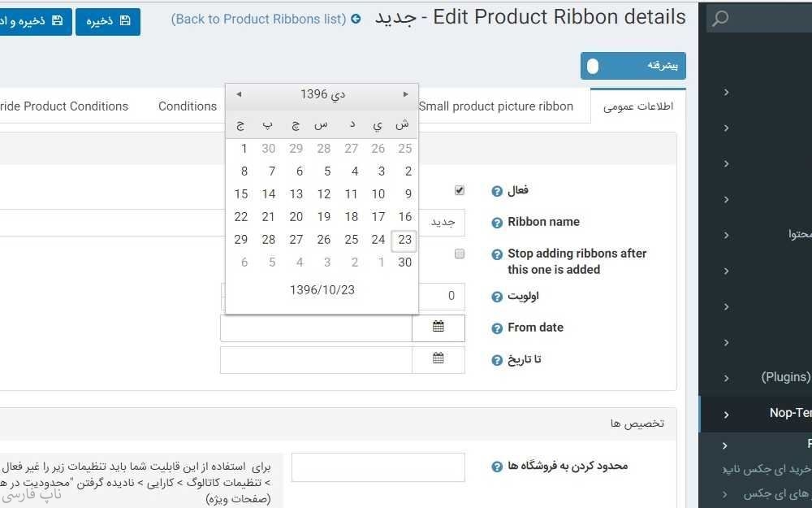812x508 pixels.
Task: Click the ذخیره save button
Action: click(108, 22)
